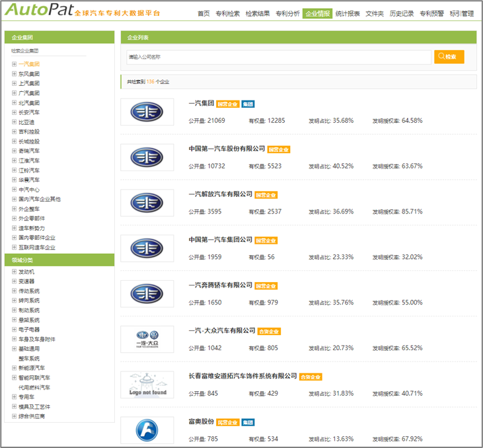Screen dimensions: 483x448
Task: Open the 一汽解放汽车有限公司 title link
Action: pyautogui.click(x=220, y=194)
